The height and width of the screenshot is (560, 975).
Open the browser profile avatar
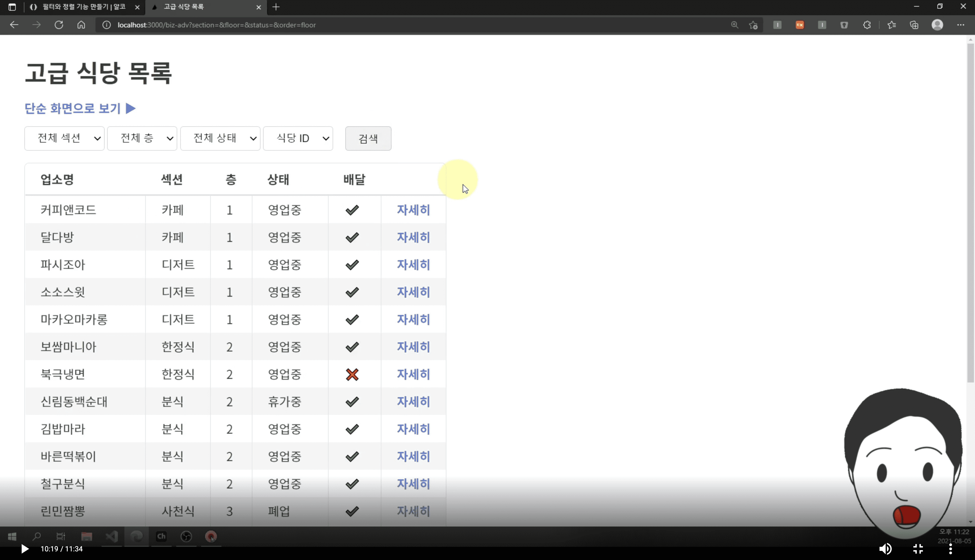(x=937, y=25)
